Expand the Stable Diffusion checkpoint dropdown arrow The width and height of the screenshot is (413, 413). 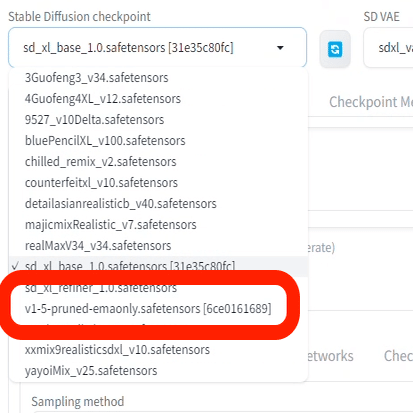[x=280, y=48]
